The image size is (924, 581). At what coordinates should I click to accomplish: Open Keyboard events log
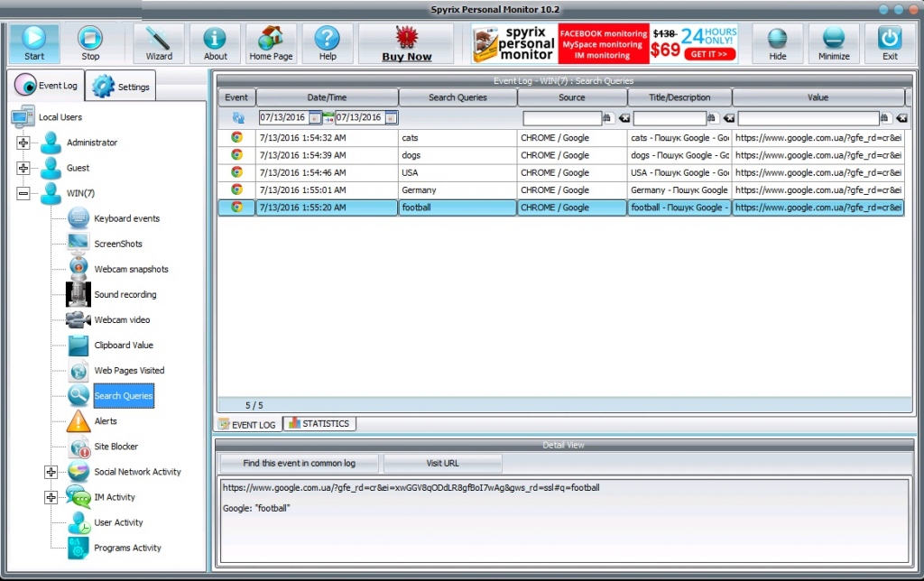pos(126,218)
